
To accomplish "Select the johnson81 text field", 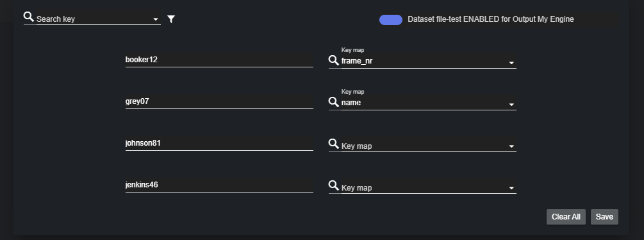I will tap(219, 144).
